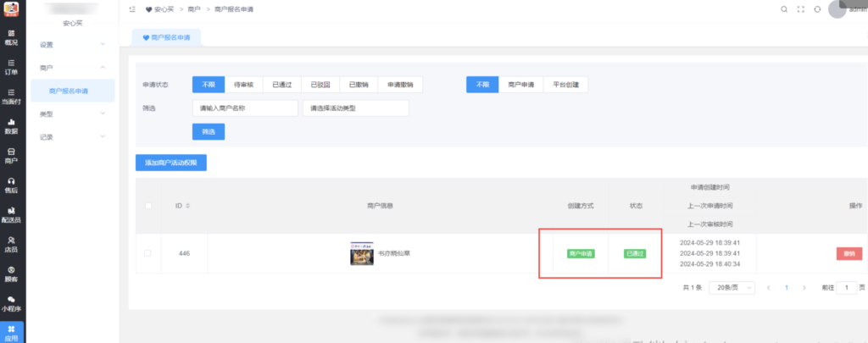The width and height of the screenshot is (868, 343).
Task: Click timestamp 2024-05-29 18:40:34
Action: tap(709, 264)
